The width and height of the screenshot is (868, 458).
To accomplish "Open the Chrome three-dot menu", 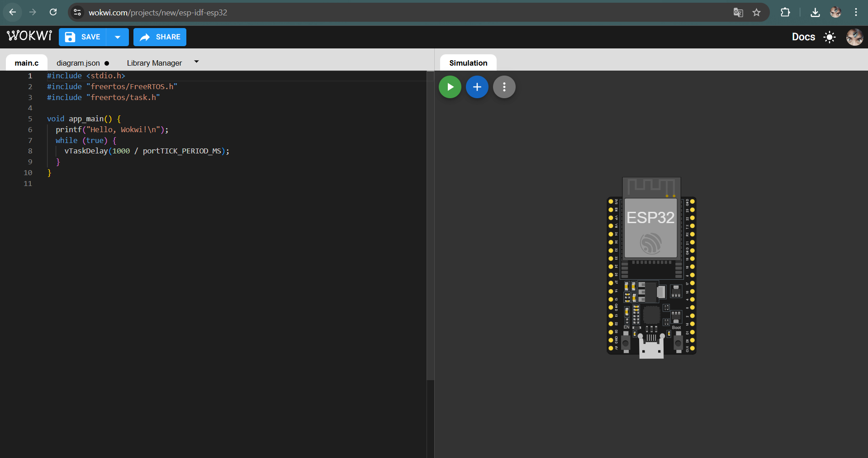I will [x=856, y=12].
